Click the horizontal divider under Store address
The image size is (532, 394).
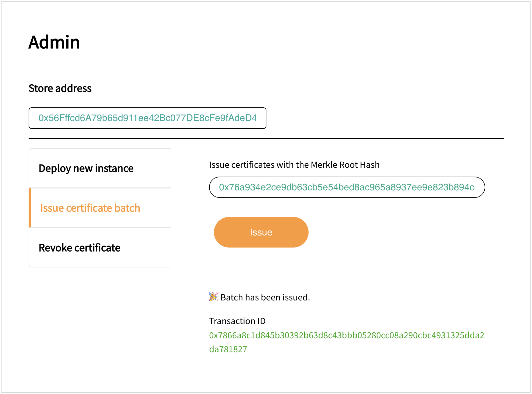[x=266, y=139]
